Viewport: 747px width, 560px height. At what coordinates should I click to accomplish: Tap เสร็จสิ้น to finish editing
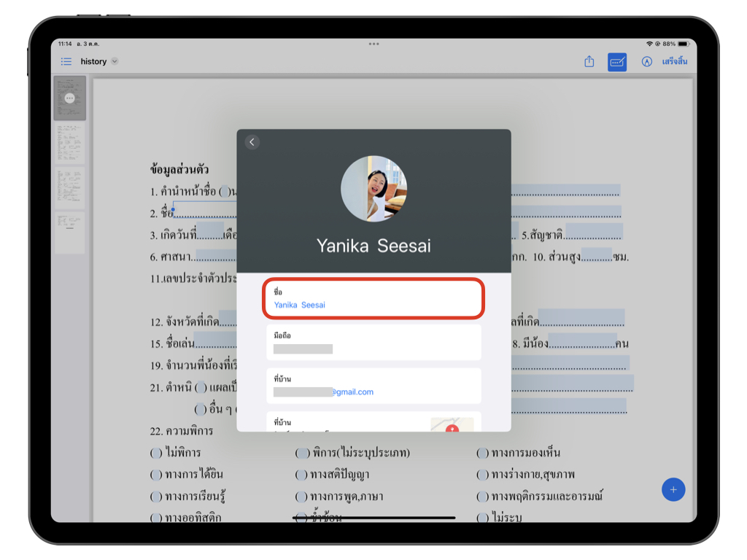click(x=674, y=62)
